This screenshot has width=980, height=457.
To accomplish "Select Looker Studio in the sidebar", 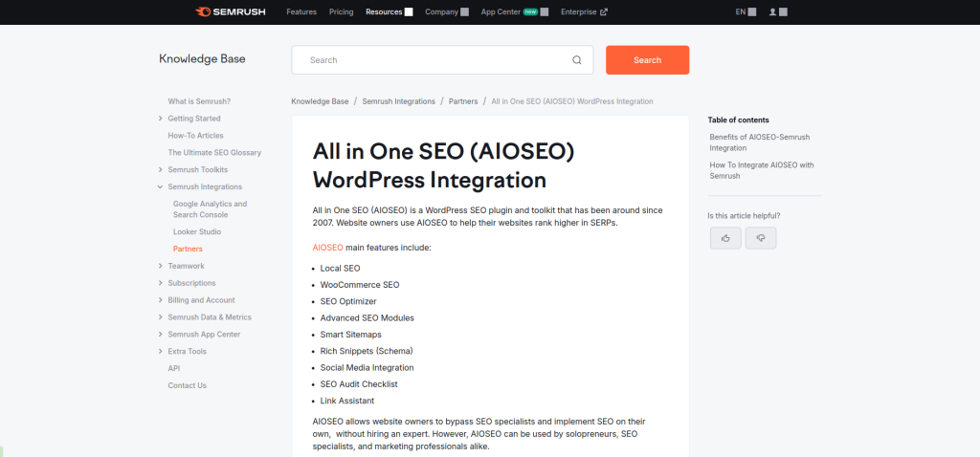I will tap(197, 231).
